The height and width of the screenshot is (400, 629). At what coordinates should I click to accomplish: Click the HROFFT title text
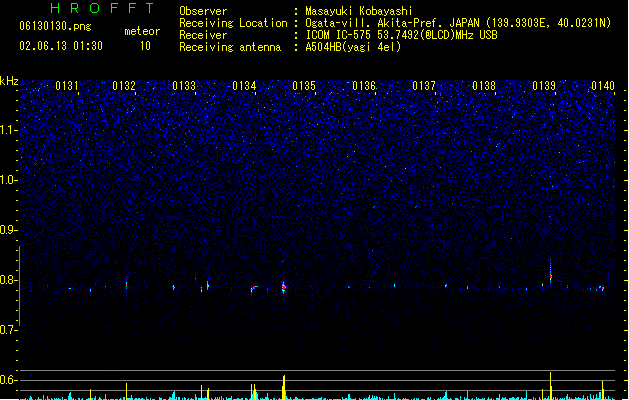(x=102, y=8)
